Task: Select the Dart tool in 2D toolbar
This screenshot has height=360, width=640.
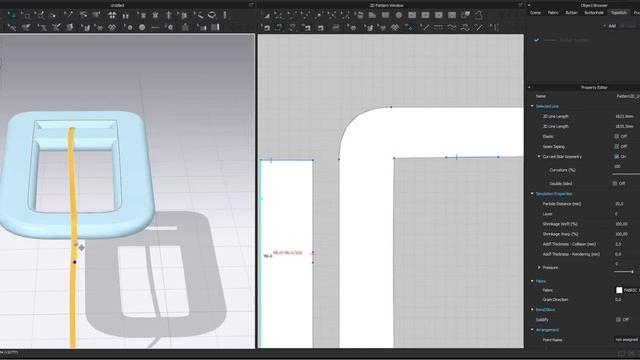Action: [452, 15]
